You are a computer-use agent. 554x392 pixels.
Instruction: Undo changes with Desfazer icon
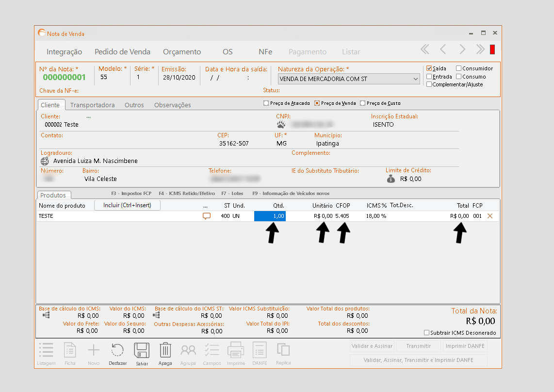[x=117, y=350]
